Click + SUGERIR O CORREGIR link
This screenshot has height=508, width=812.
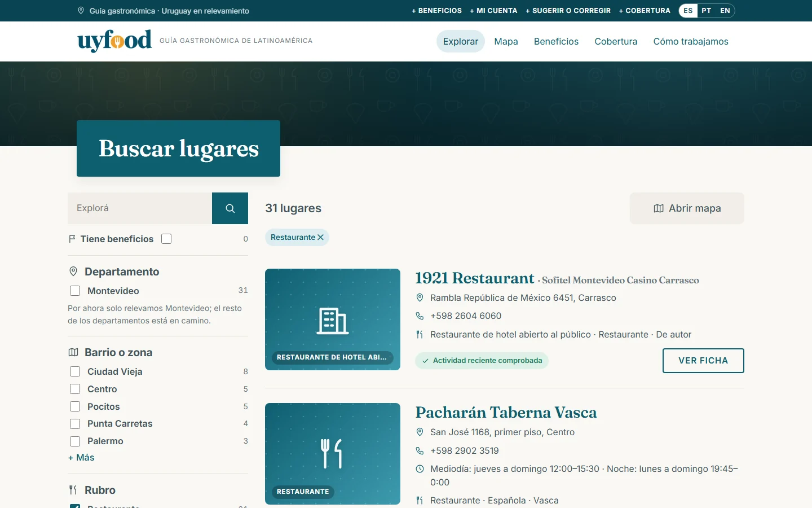(x=568, y=11)
